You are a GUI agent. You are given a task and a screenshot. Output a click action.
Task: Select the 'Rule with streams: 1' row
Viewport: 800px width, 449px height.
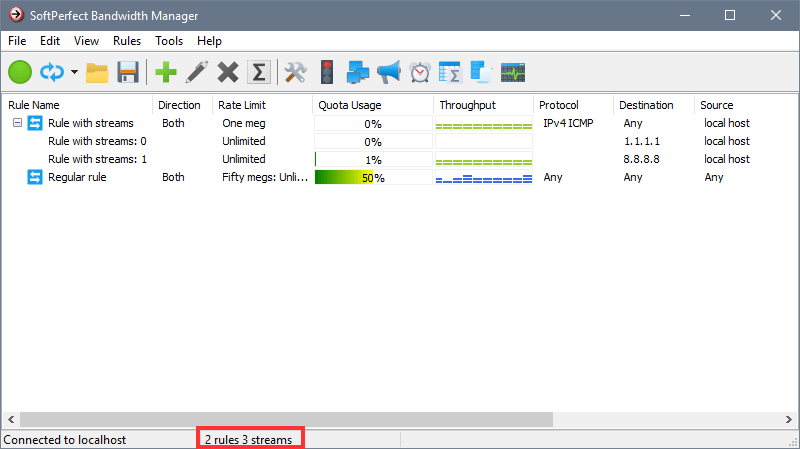97,159
